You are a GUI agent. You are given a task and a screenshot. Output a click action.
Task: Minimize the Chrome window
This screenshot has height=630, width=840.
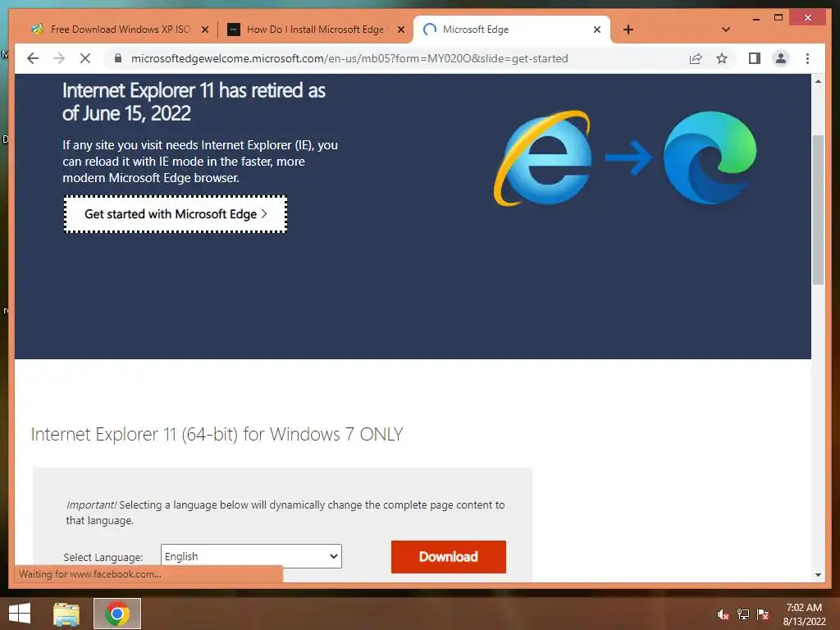[x=756, y=18]
